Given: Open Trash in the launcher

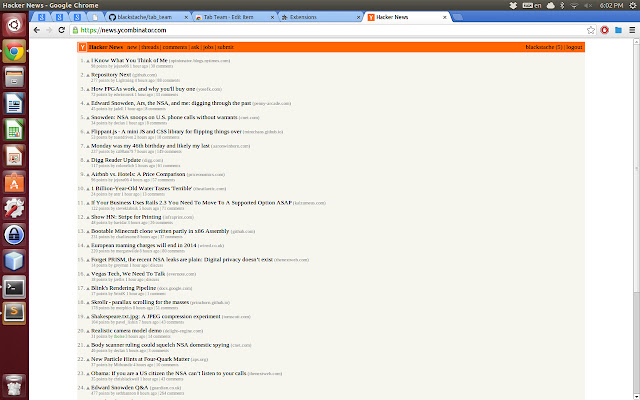Looking at the screenshot, I should point(15,382).
